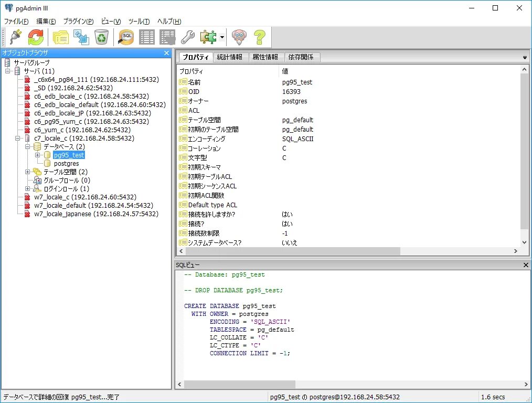Viewport: 532px width, 403px height.
Task: Click the テーブル空間 folder icon
Action: click(x=37, y=172)
